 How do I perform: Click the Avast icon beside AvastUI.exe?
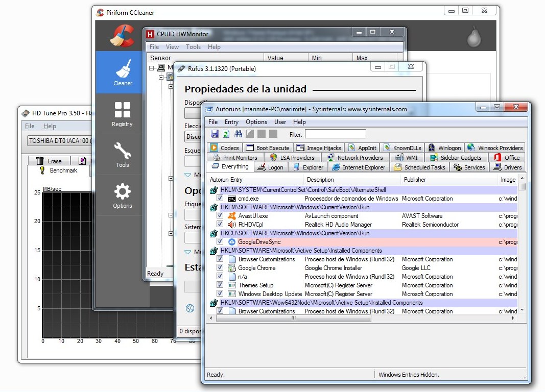[x=232, y=215]
